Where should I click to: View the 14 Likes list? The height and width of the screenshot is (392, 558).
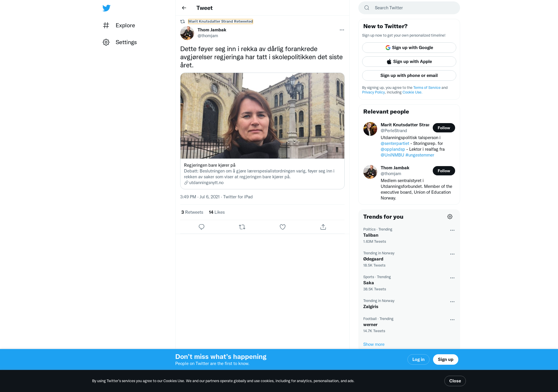click(x=217, y=212)
